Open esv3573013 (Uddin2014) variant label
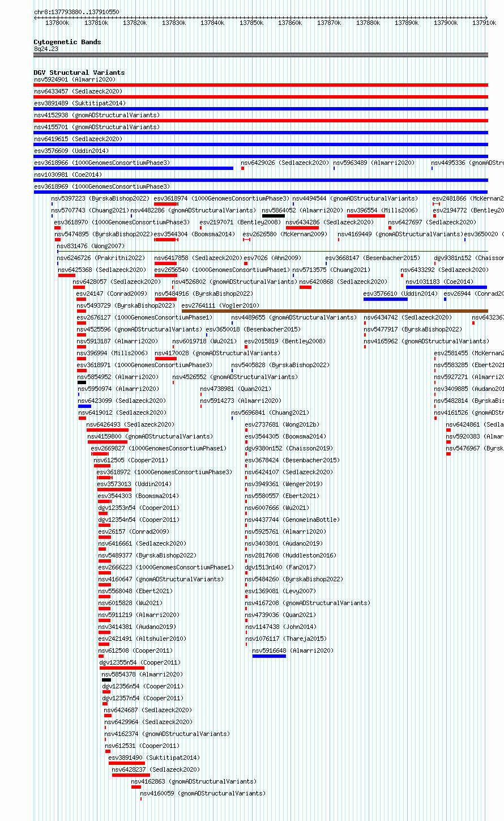 coord(134,484)
